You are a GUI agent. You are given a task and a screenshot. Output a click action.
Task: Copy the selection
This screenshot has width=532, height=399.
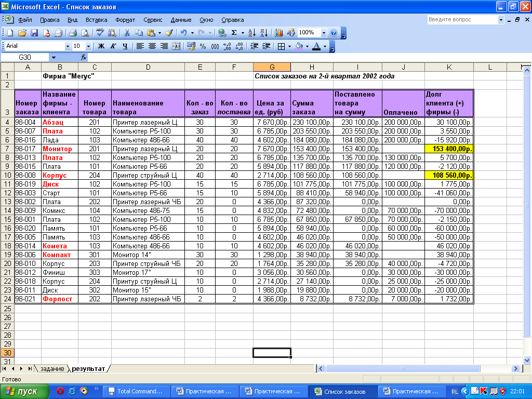tap(139, 33)
